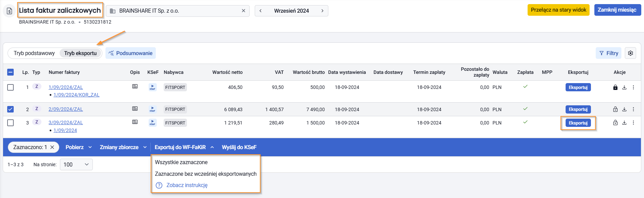Switch to the old view (Przełącz na stary widok)
Viewport: 644px width, 198px height.
pyautogui.click(x=558, y=10)
